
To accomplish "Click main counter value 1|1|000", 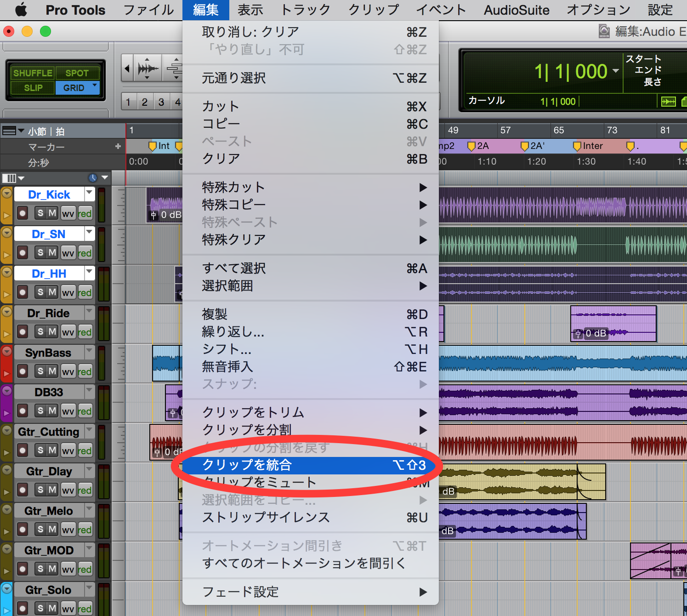I will (571, 71).
